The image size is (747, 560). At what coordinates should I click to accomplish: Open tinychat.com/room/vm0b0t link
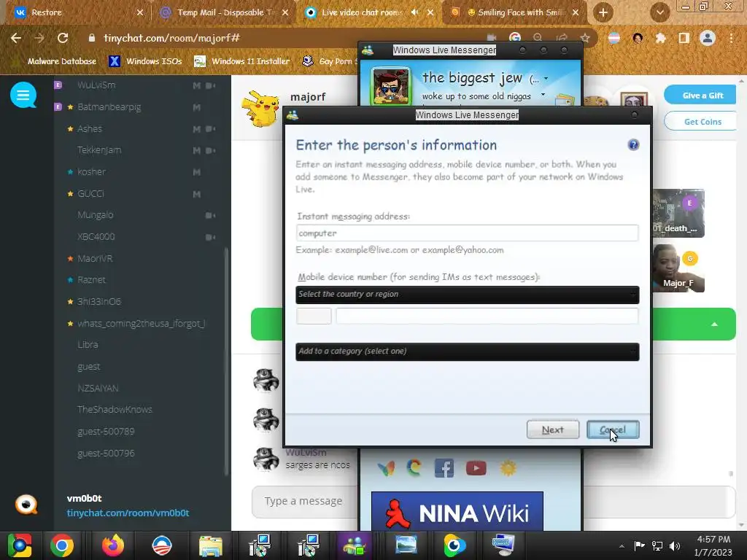pos(128,513)
